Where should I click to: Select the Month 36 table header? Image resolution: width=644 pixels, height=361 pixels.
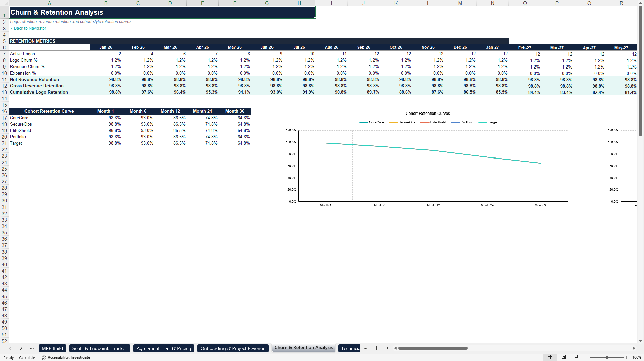coord(235,111)
